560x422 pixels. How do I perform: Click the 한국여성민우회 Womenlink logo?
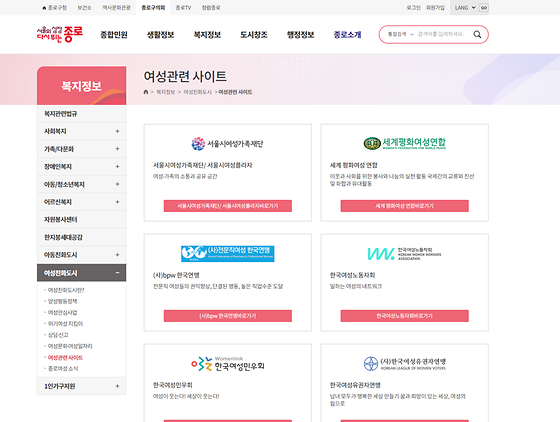point(228,364)
